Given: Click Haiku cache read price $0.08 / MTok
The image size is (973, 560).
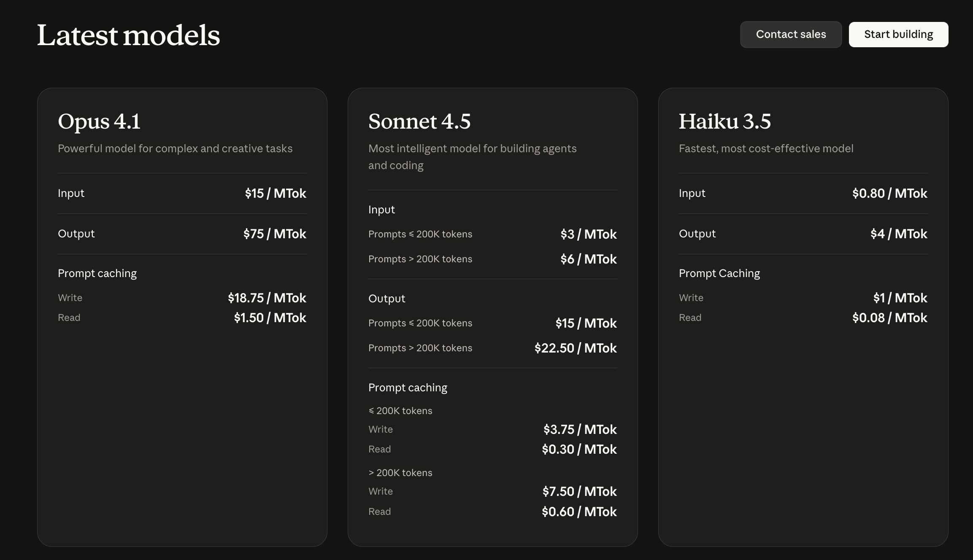Looking at the screenshot, I should [889, 318].
